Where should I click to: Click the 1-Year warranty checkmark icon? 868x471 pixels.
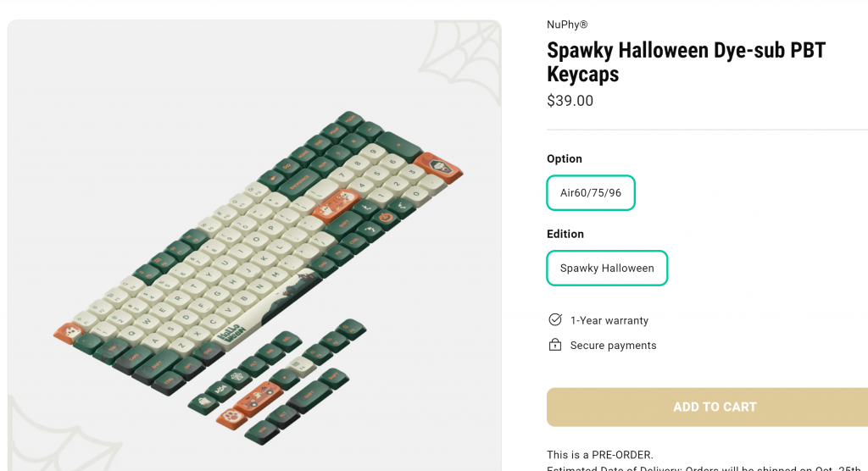point(554,320)
